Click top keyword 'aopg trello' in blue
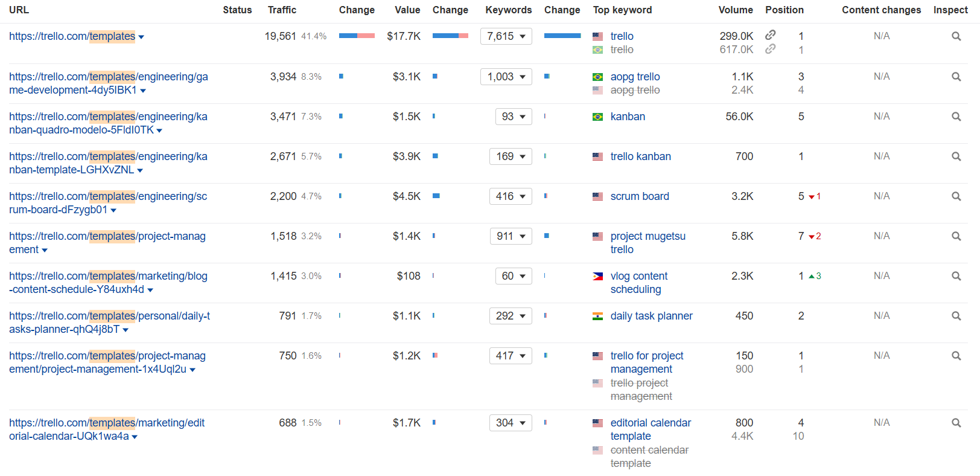 [x=635, y=77]
